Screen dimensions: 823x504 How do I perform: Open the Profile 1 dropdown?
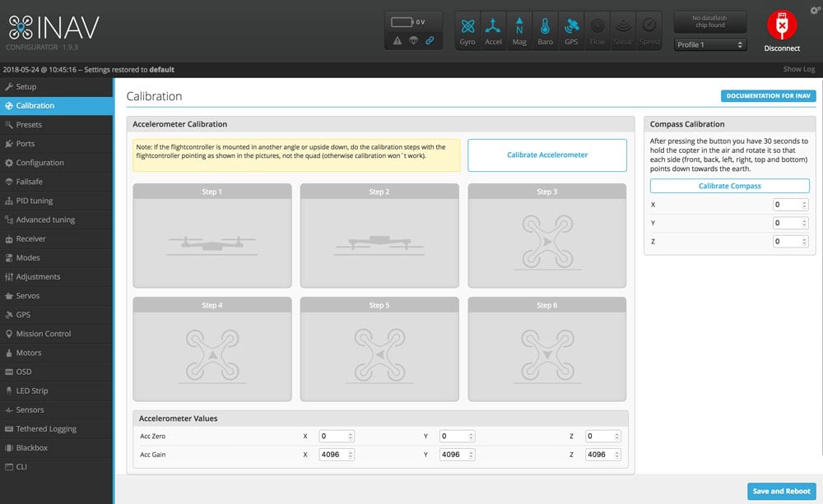point(709,44)
